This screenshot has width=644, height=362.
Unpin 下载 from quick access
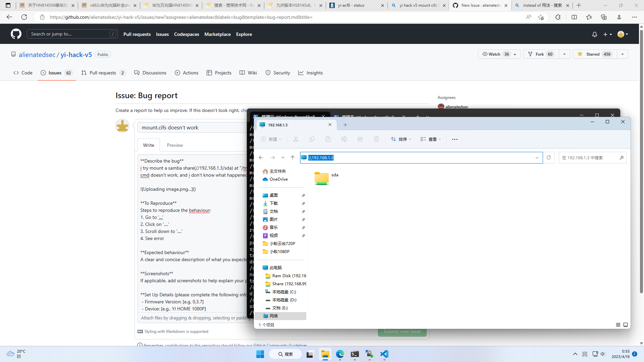[x=304, y=203]
